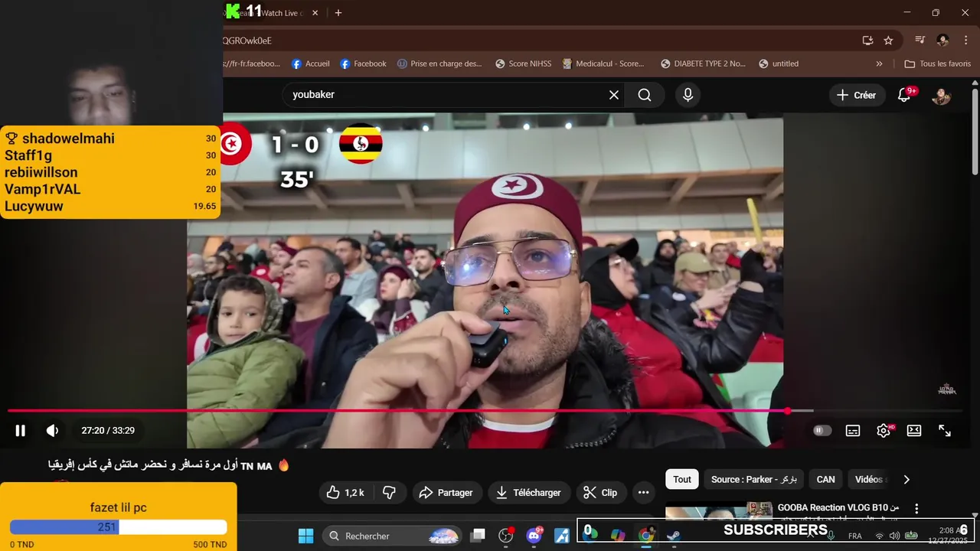
Task: Start voice search microphone
Action: point(688,95)
